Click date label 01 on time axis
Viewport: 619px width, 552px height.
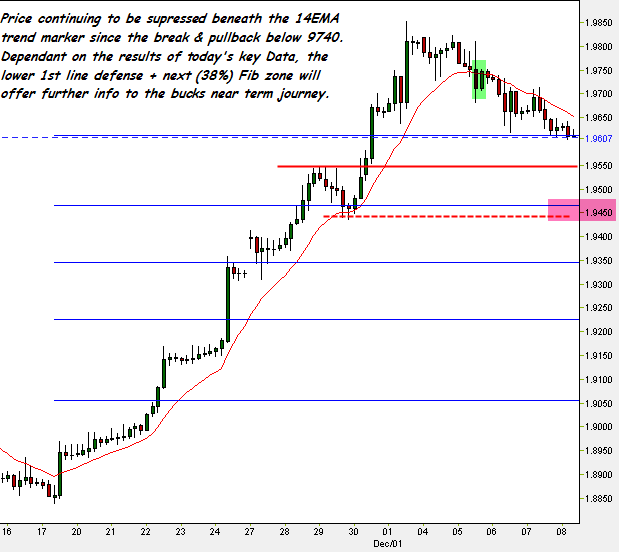coord(387,532)
